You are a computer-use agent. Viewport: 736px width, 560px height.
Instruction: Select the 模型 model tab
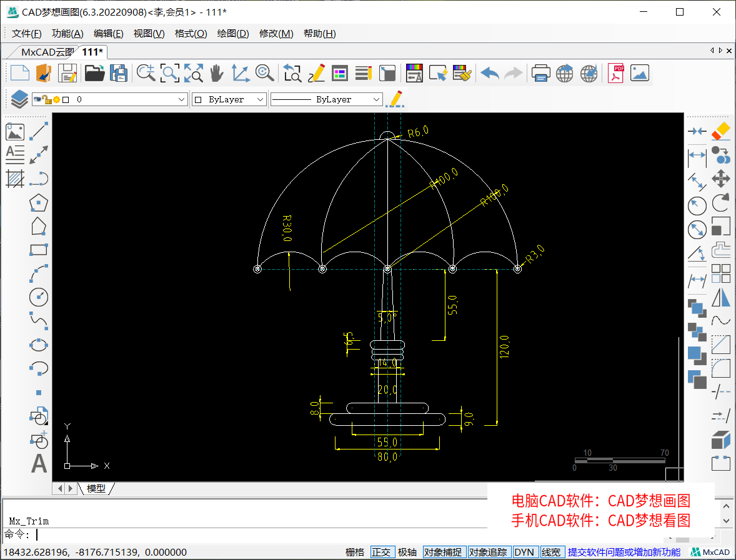(x=96, y=488)
